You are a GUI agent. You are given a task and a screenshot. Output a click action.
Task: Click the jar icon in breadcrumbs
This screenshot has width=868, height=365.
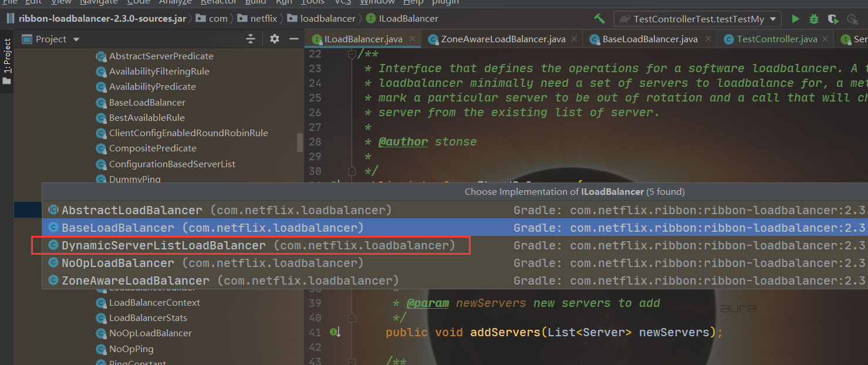coord(10,18)
